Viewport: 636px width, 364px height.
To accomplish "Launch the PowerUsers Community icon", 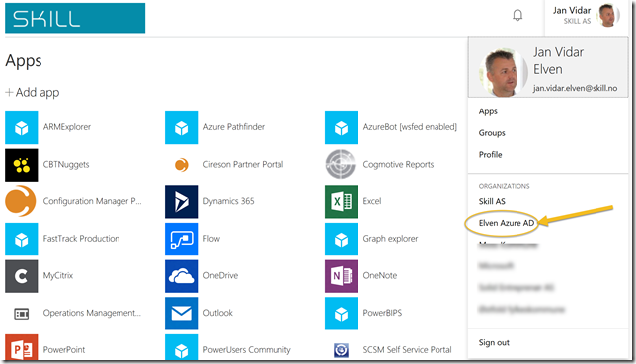I will [182, 347].
